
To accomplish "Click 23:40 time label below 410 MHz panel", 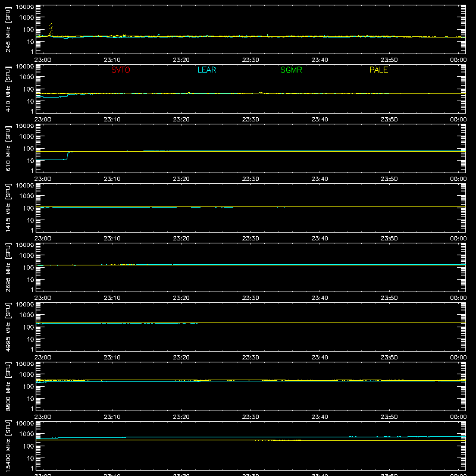I will click(x=320, y=120).
